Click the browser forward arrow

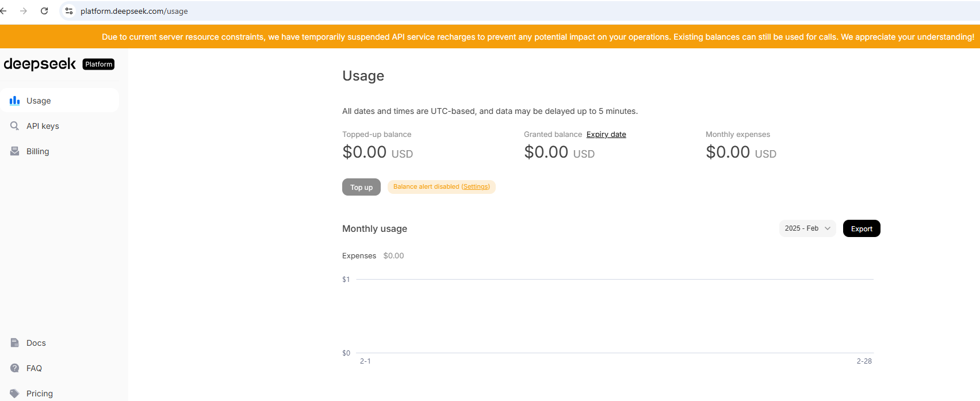pos(24,11)
